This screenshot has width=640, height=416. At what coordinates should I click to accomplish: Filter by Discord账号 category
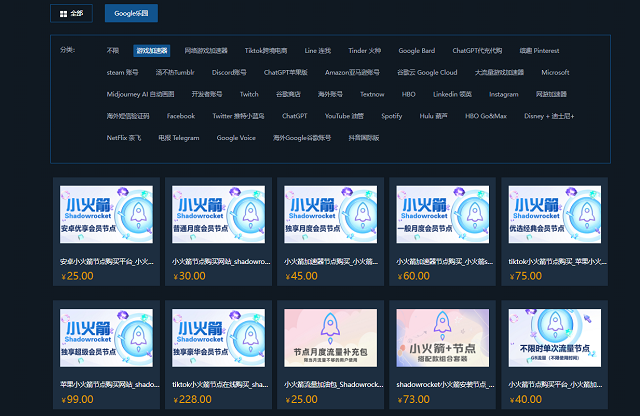coord(229,72)
